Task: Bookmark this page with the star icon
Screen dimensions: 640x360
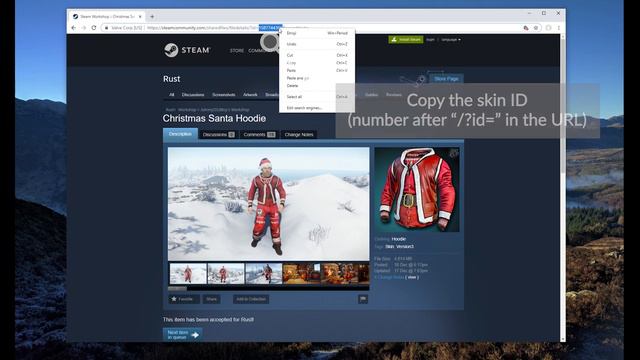Action: 536,28
